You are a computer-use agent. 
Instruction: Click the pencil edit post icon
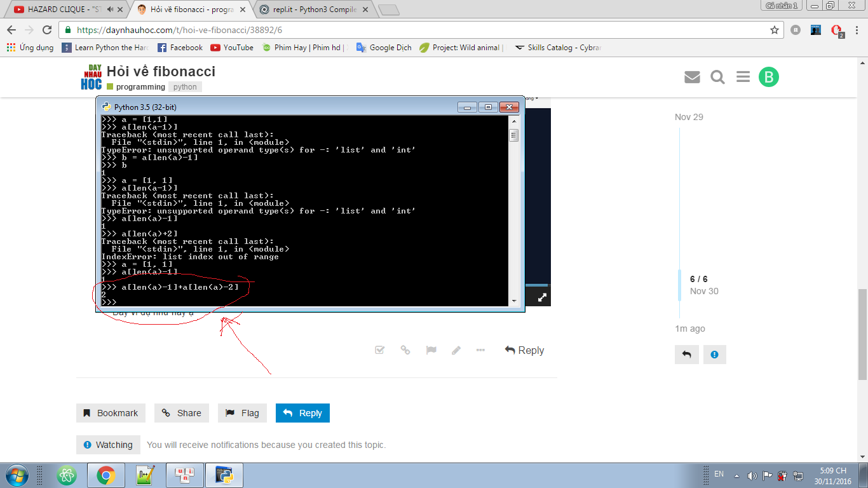[x=456, y=350]
